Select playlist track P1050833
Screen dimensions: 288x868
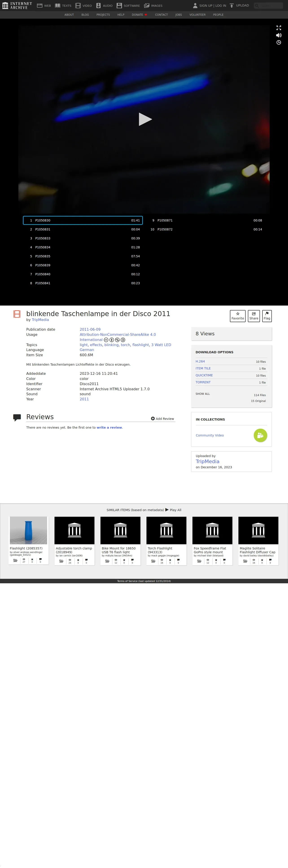click(x=83, y=239)
